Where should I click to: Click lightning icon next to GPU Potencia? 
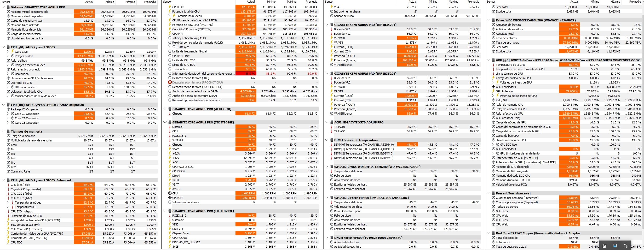pyautogui.click(x=493, y=91)
